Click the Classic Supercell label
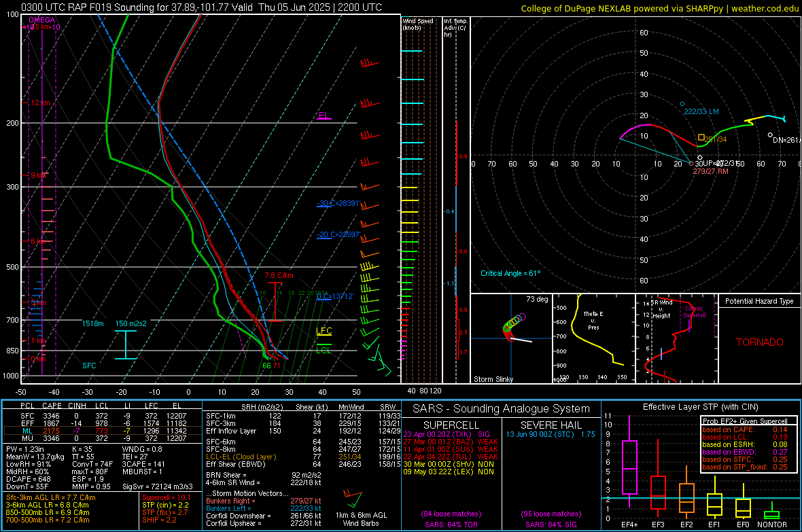This screenshot has width=802, height=532. (695, 312)
